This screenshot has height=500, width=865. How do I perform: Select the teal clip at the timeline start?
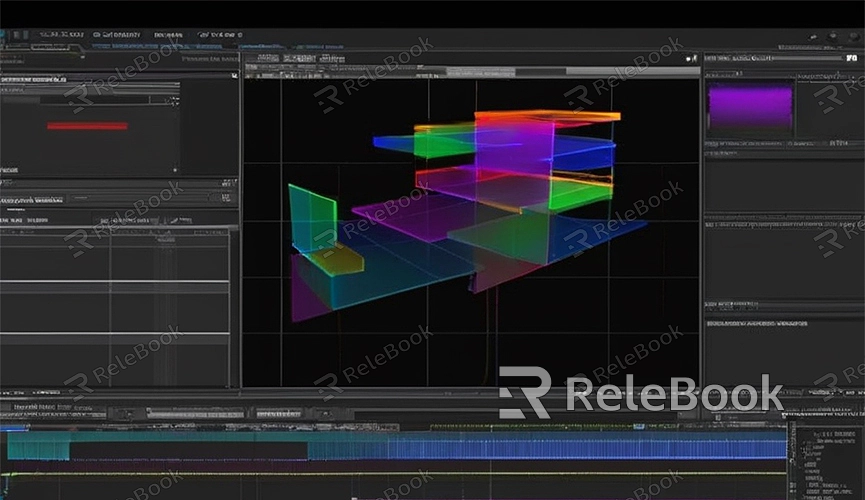click(x=39, y=446)
